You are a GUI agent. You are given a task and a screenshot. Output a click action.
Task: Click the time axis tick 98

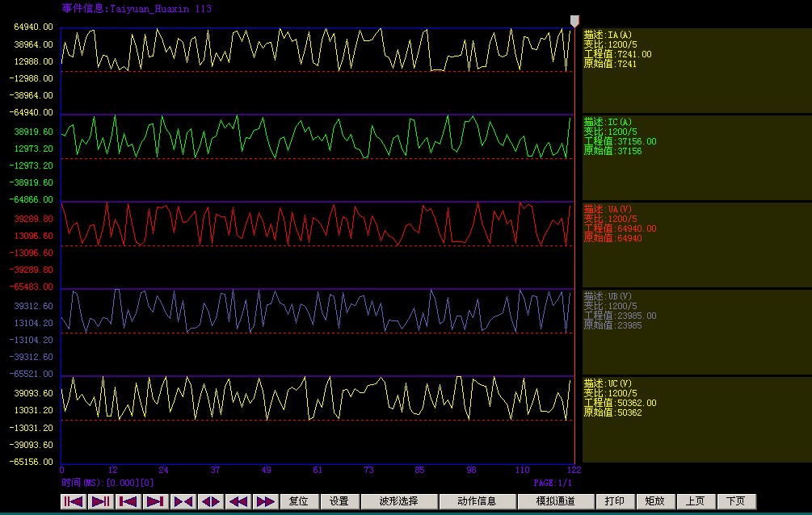pos(471,470)
